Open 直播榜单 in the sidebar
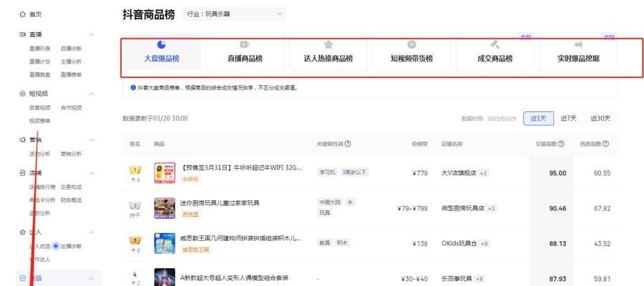644x286 pixels. 72,74
